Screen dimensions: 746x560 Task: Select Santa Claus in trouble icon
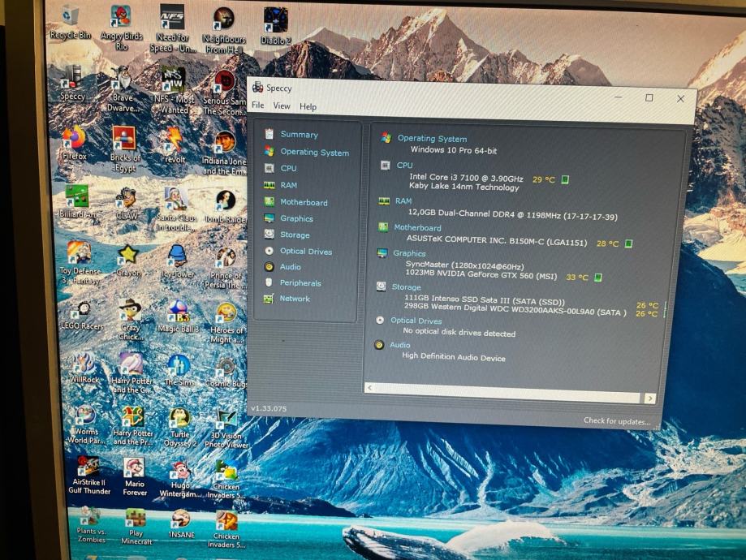pyautogui.click(x=176, y=209)
